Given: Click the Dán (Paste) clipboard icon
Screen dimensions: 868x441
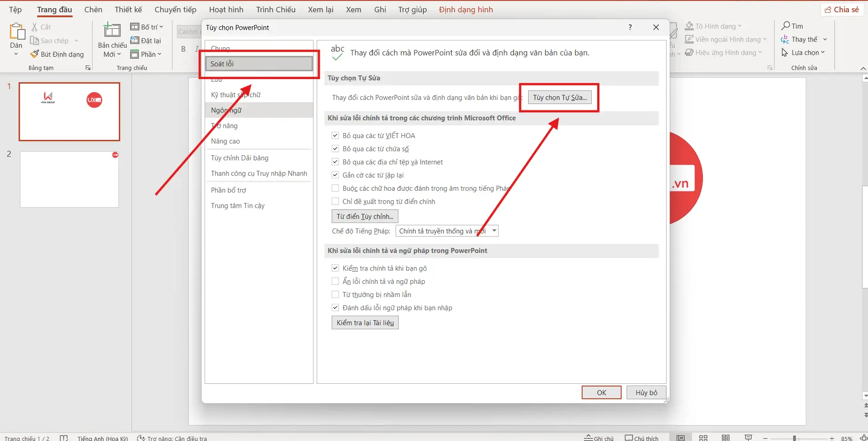Looking at the screenshot, I should click(x=17, y=31).
